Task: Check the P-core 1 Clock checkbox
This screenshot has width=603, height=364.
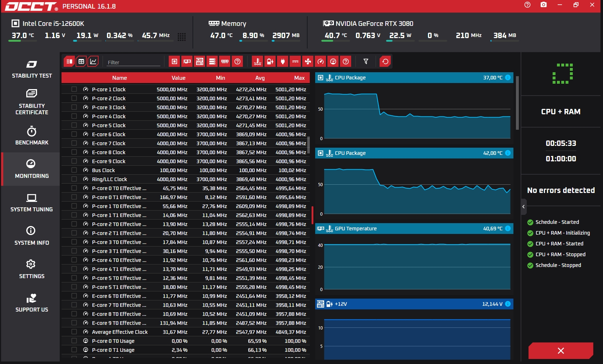Action: pos(74,89)
